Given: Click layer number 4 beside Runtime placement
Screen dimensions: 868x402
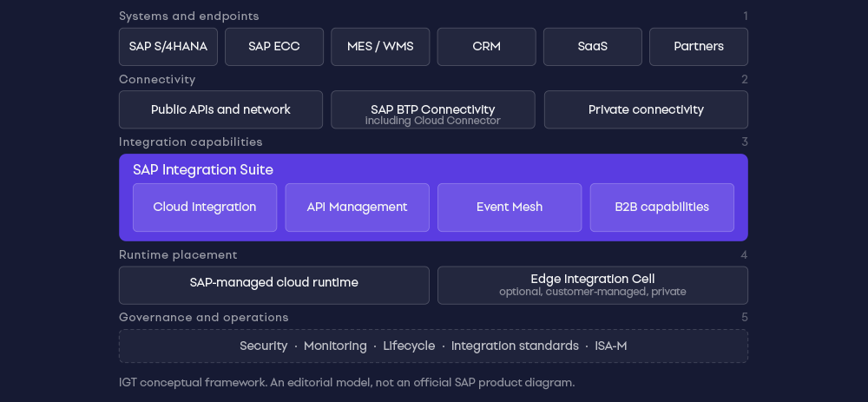Looking at the screenshot, I should coord(745,254).
